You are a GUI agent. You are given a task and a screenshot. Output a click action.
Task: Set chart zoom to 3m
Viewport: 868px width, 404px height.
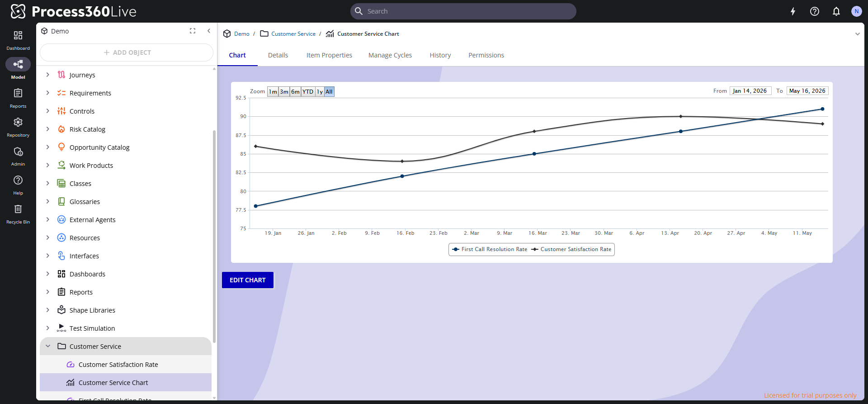pos(284,91)
